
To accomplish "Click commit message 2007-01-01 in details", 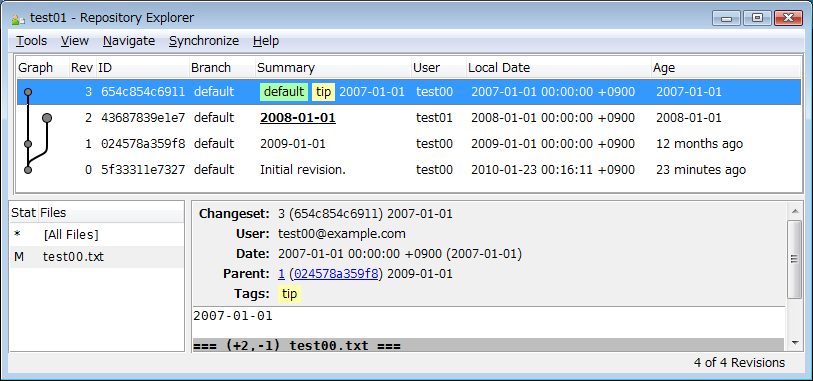I will pyautogui.click(x=232, y=316).
